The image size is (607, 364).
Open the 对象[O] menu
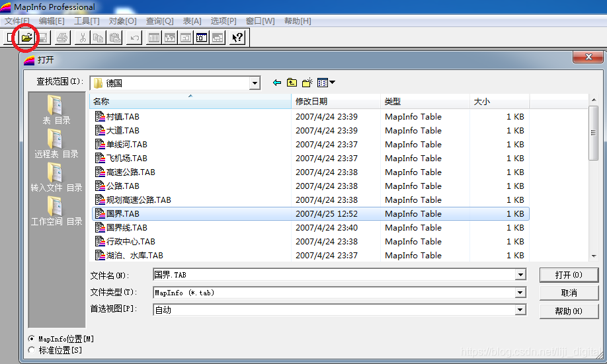pos(123,21)
